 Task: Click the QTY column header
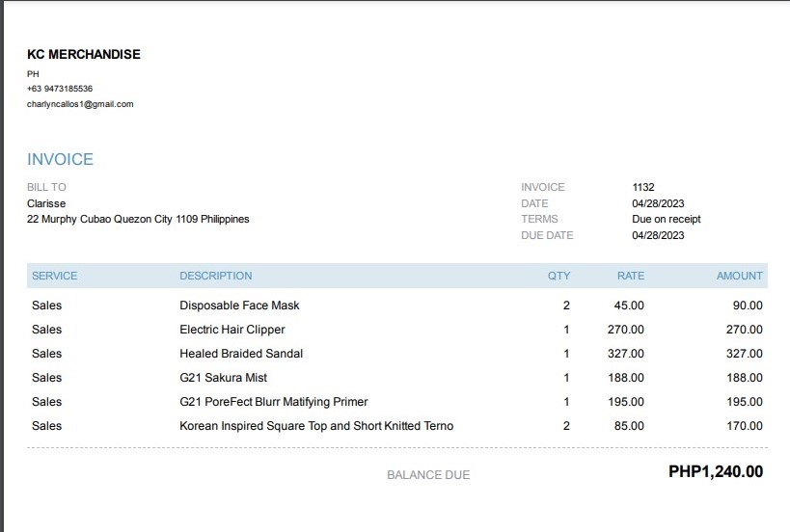(558, 276)
